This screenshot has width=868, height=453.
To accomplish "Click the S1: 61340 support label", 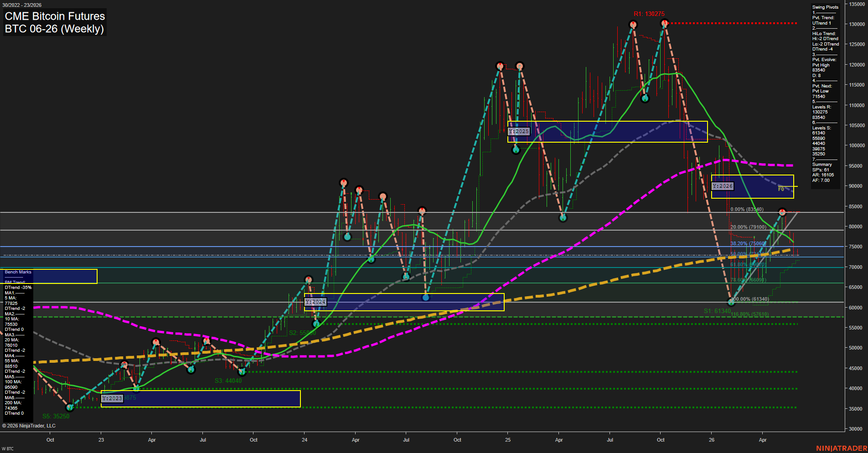I will 717,311.
